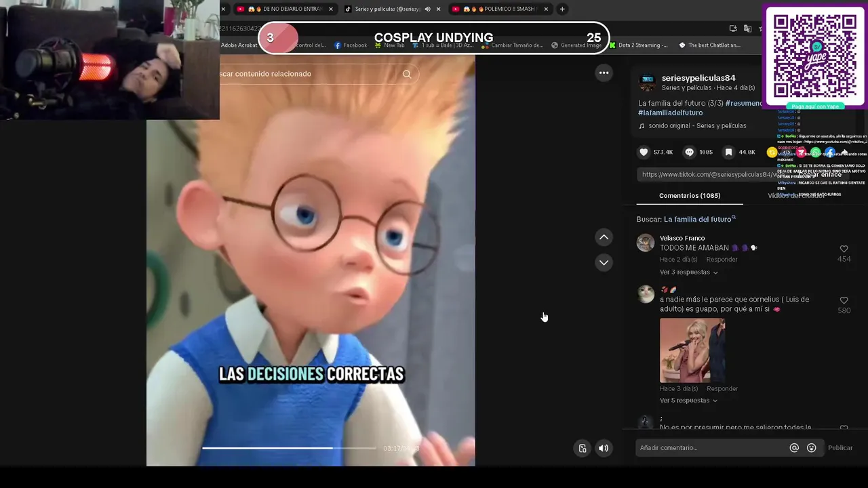The width and height of the screenshot is (868, 488).
Task: Save video with the bookmark icon showing 44.8K
Action: click(728, 152)
